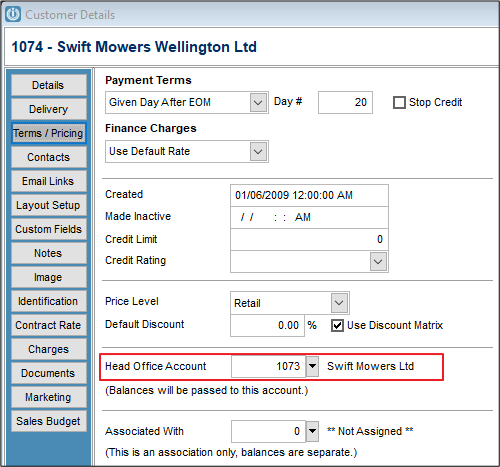Open Head Office Account lookup arrow

coord(312,366)
